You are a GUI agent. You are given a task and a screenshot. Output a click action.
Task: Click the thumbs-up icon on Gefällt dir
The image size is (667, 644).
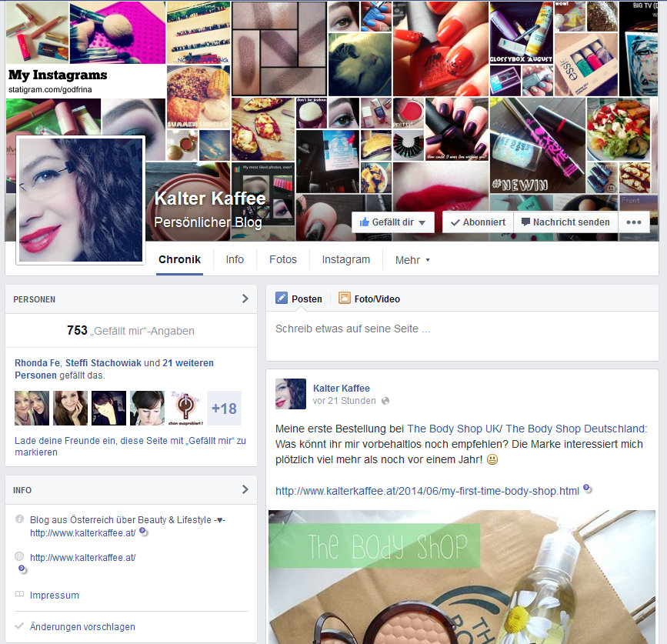(x=364, y=222)
